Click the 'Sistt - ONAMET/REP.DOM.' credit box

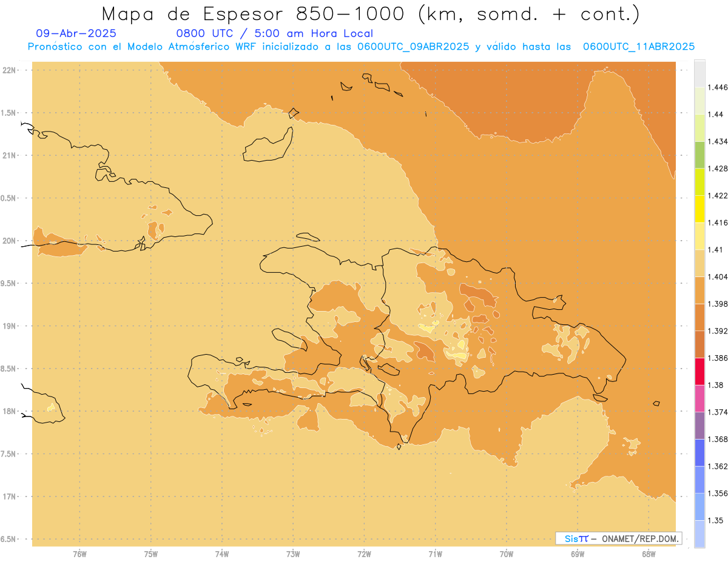pyautogui.click(x=619, y=538)
